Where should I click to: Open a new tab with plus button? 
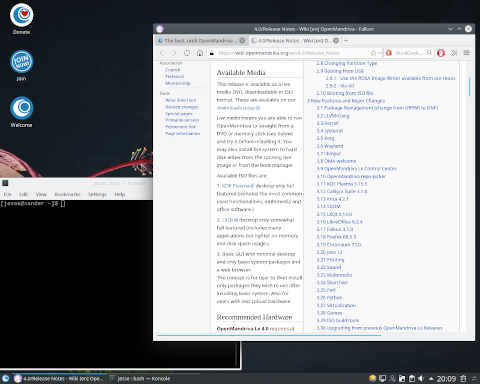(346, 41)
